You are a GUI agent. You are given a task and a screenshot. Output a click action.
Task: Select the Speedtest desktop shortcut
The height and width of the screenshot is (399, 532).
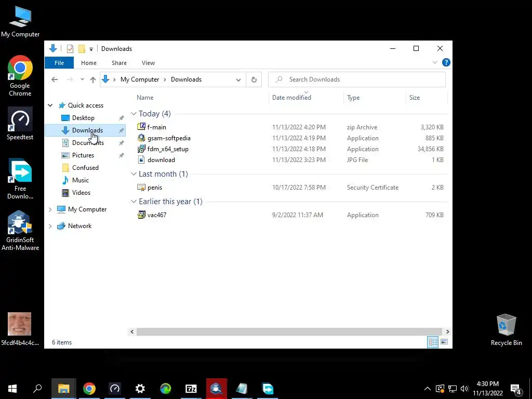20,124
